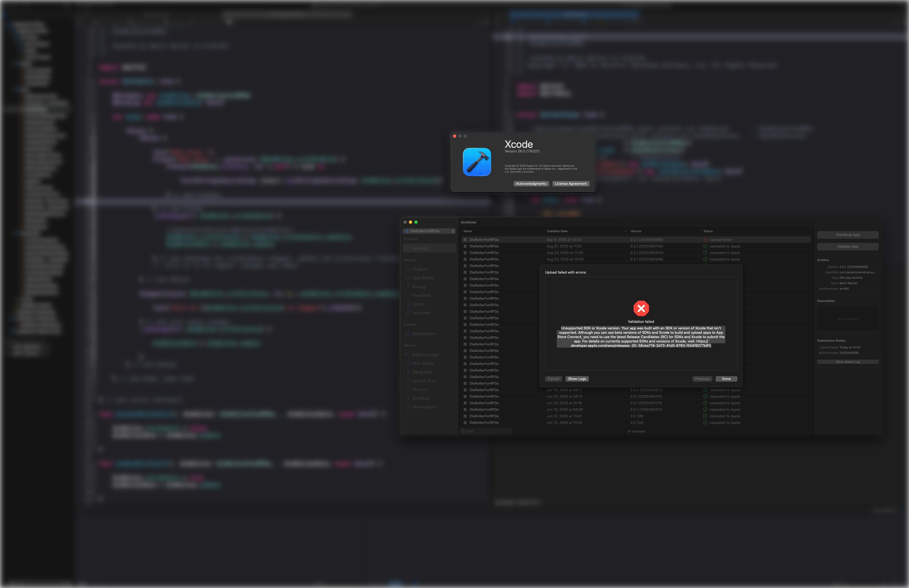Click the Previous button in dialog
The image size is (909, 588).
tap(702, 379)
